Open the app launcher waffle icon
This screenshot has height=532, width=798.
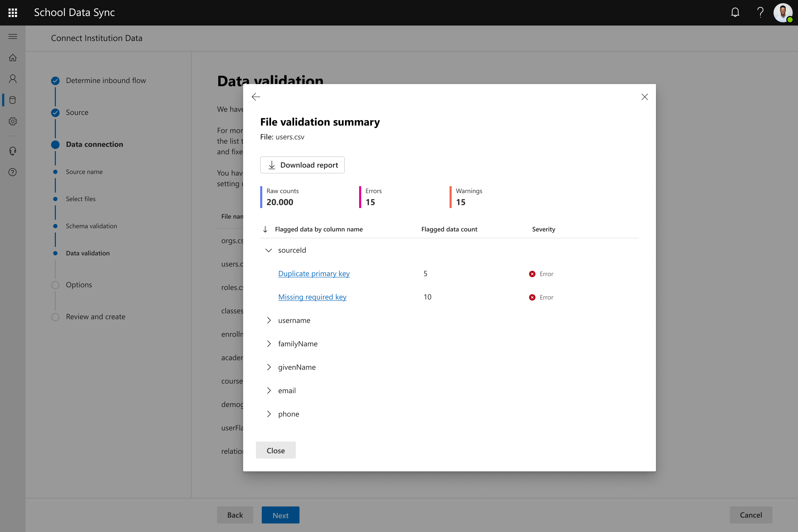click(x=13, y=13)
